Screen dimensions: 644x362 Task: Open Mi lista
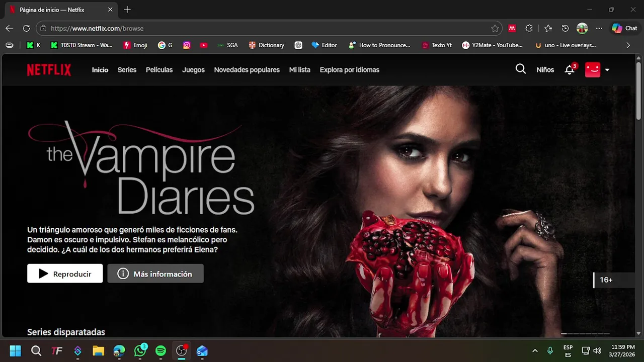tap(299, 70)
